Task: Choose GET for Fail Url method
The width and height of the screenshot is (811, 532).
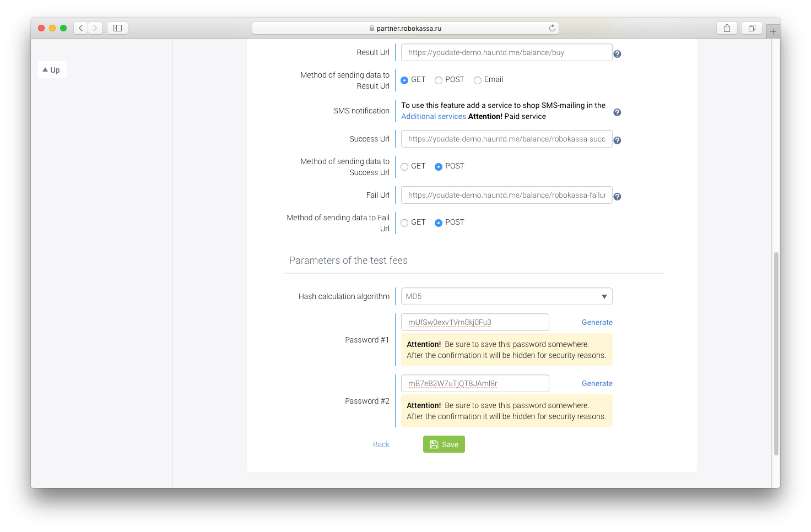Action: click(404, 223)
